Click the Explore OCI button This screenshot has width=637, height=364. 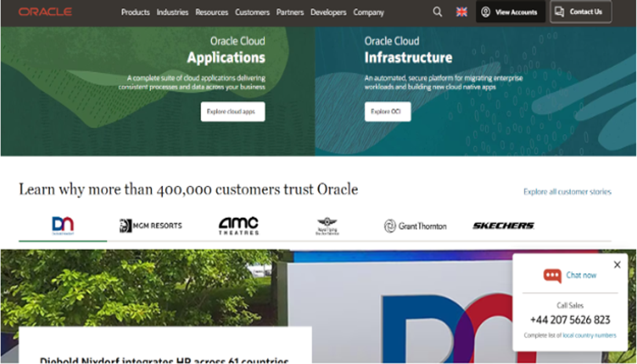(387, 112)
